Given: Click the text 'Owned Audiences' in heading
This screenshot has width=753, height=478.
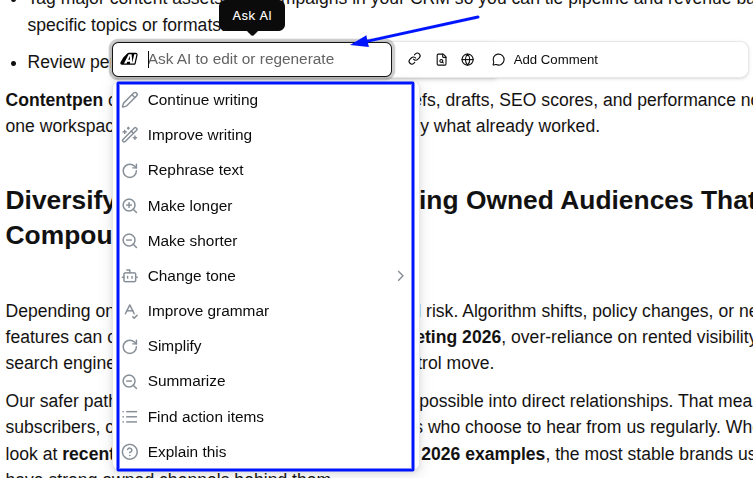Looking at the screenshot, I should 579,200.
